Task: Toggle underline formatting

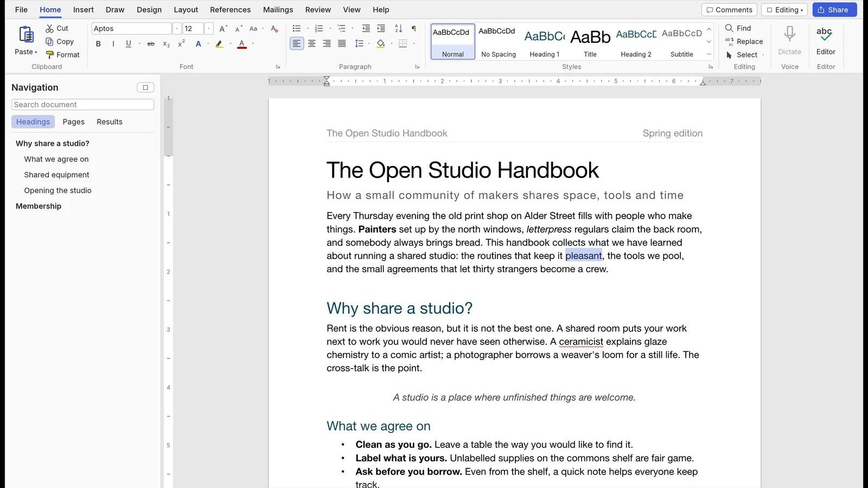Action: tap(129, 44)
